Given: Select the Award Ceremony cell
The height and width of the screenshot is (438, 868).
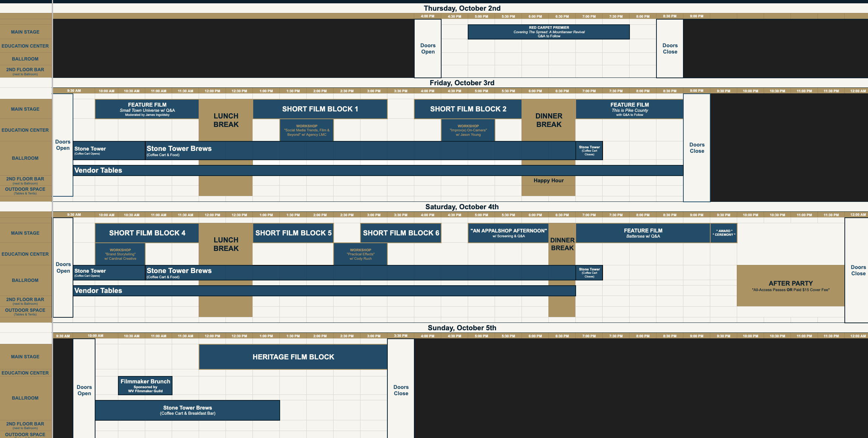Looking at the screenshot, I should click(x=724, y=233).
